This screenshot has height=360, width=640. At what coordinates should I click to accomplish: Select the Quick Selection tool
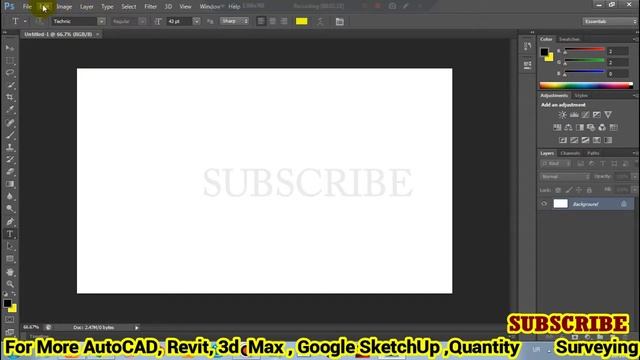10,85
